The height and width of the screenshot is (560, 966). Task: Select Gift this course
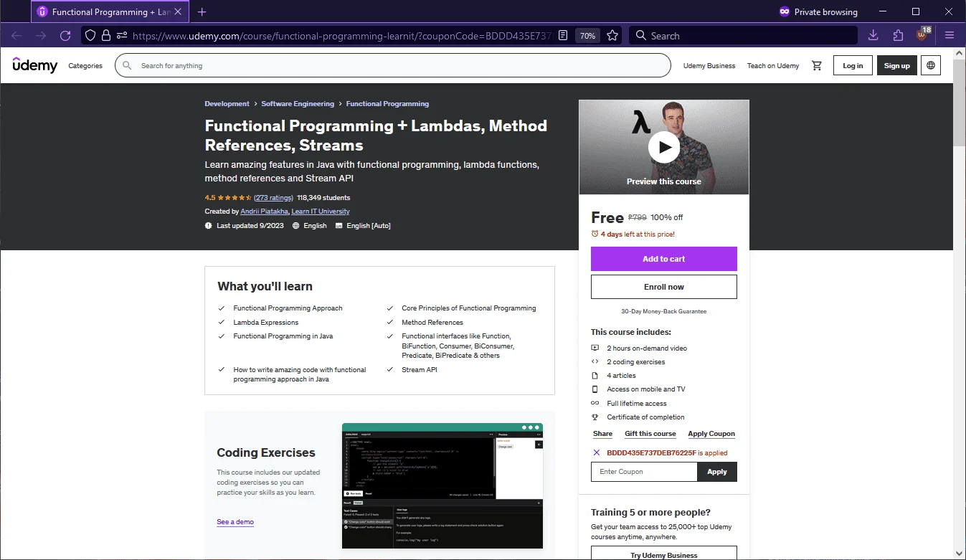[650, 434]
